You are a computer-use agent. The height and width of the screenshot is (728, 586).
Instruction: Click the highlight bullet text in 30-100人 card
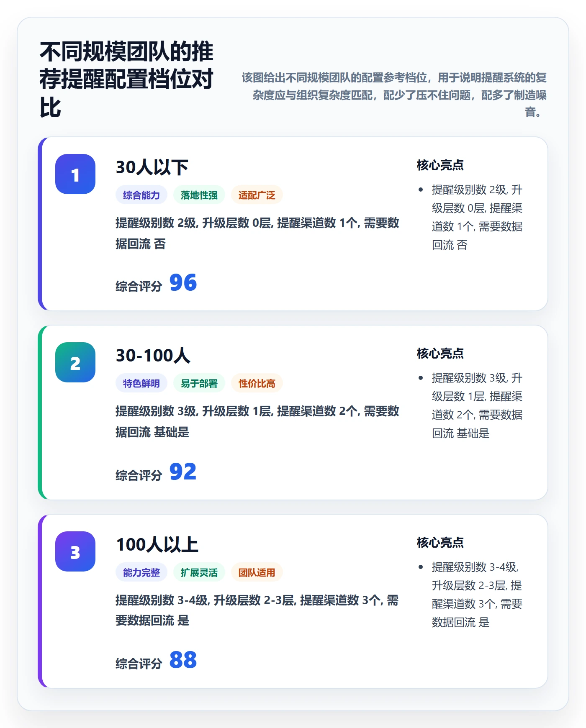pyautogui.click(x=477, y=405)
